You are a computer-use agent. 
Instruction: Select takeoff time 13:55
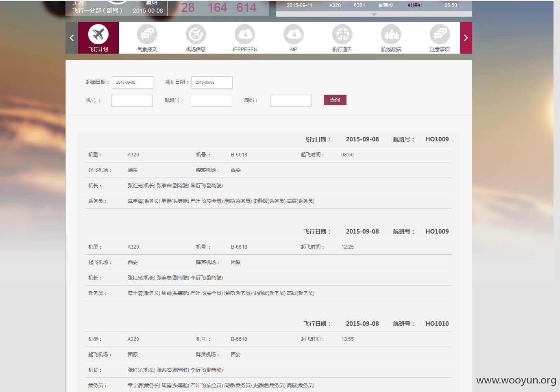click(x=347, y=339)
